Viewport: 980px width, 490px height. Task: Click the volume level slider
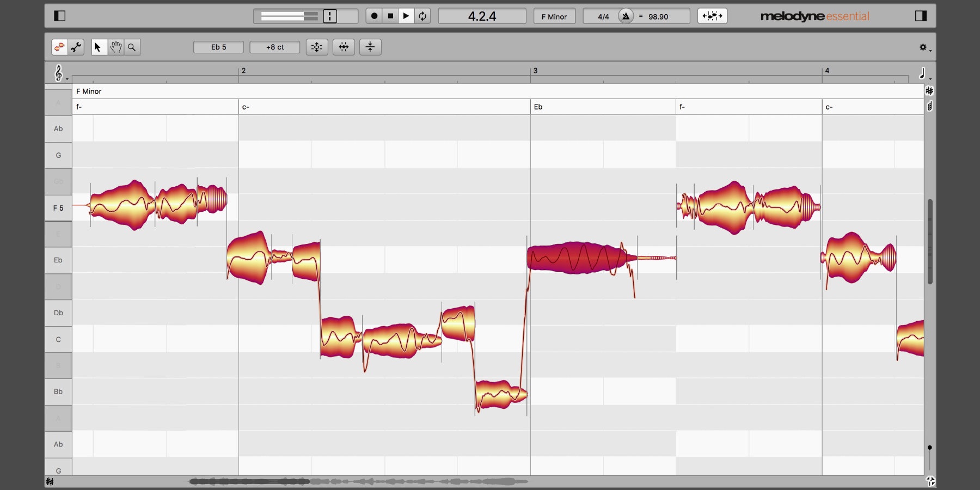click(289, 16)
